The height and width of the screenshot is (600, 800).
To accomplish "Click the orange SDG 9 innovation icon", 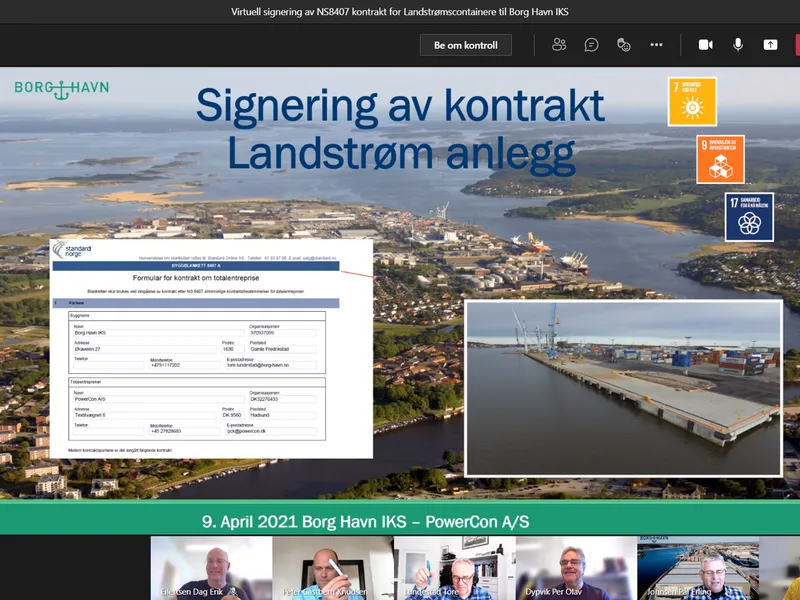I will pyautogui.click(x=720, y=159).
